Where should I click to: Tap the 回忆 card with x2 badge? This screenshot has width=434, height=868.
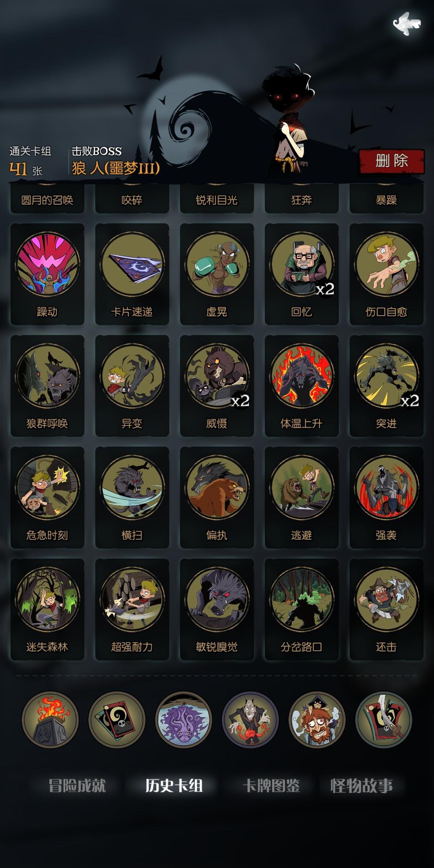tap(302, 274)
